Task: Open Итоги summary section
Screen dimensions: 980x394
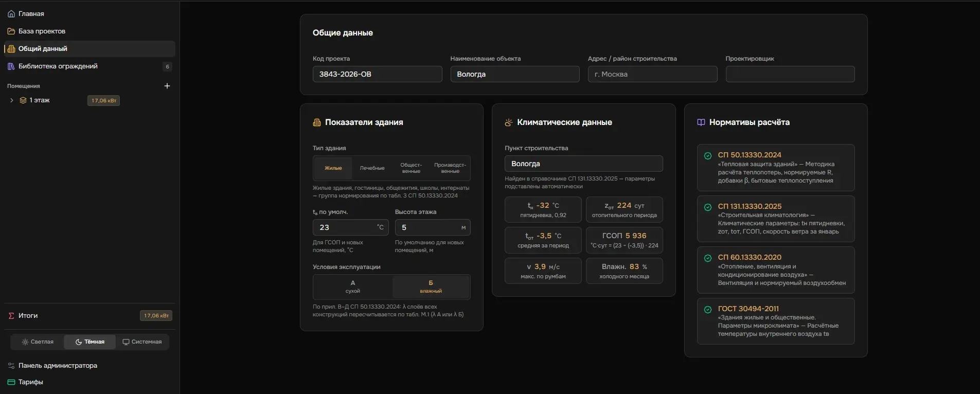Action: coord(90,316)
